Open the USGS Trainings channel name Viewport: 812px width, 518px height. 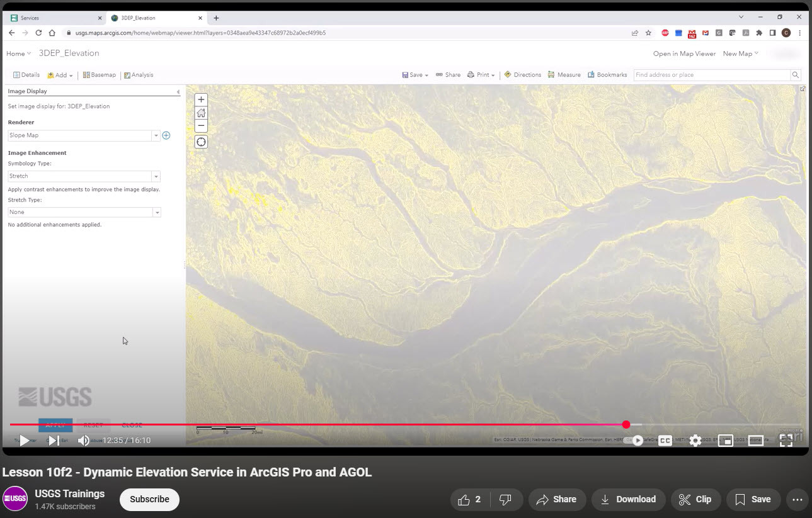70,493
